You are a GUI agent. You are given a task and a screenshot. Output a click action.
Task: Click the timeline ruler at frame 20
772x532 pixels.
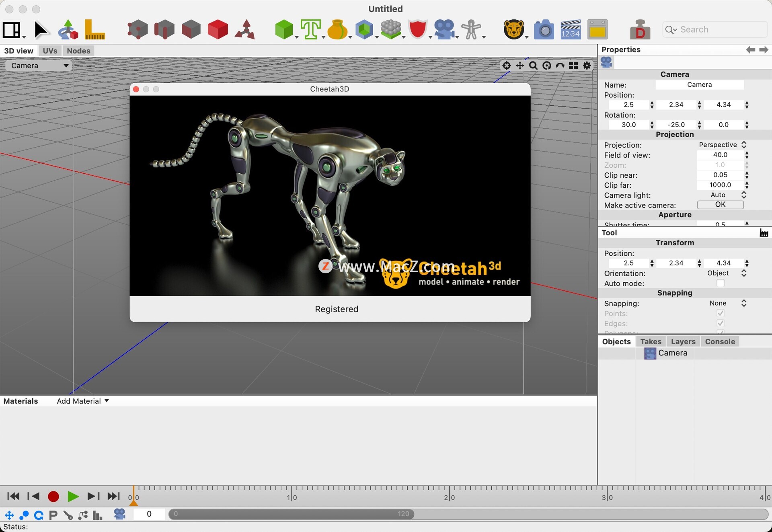[450, 497]
